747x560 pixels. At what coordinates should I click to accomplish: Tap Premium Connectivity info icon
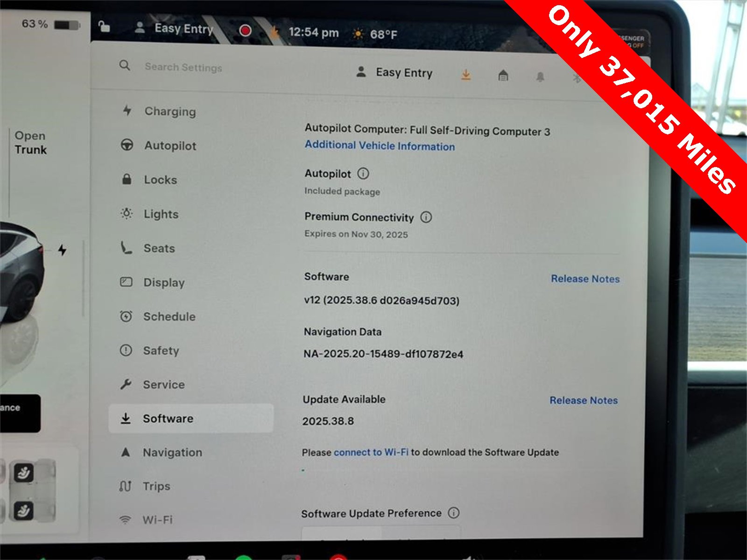pos(426,217)
